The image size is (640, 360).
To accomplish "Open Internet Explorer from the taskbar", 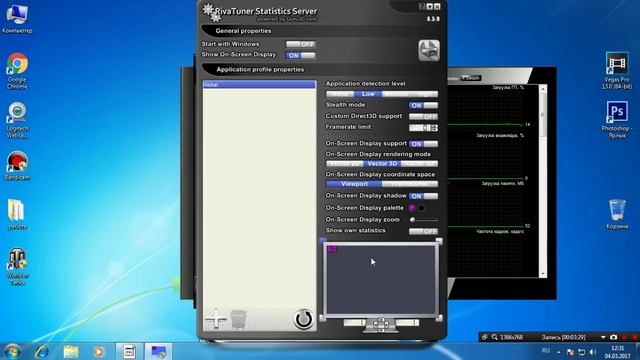I will (x=42, y=351).
